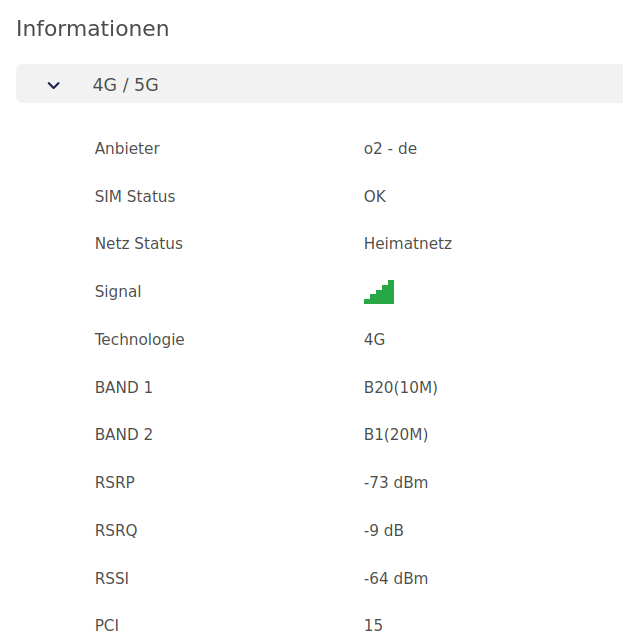623x644 pixels.
Task: Click the Technologie label
Action: [140, 340]
